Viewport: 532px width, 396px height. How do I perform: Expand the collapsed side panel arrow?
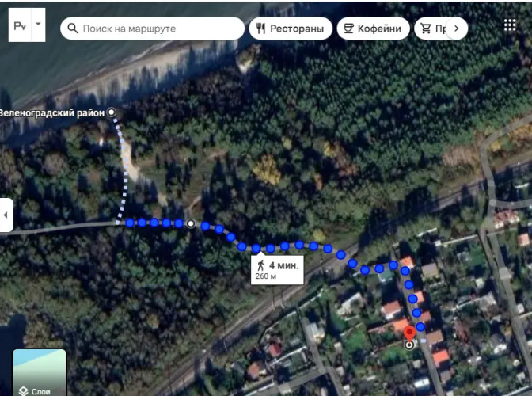pos(6,215)
